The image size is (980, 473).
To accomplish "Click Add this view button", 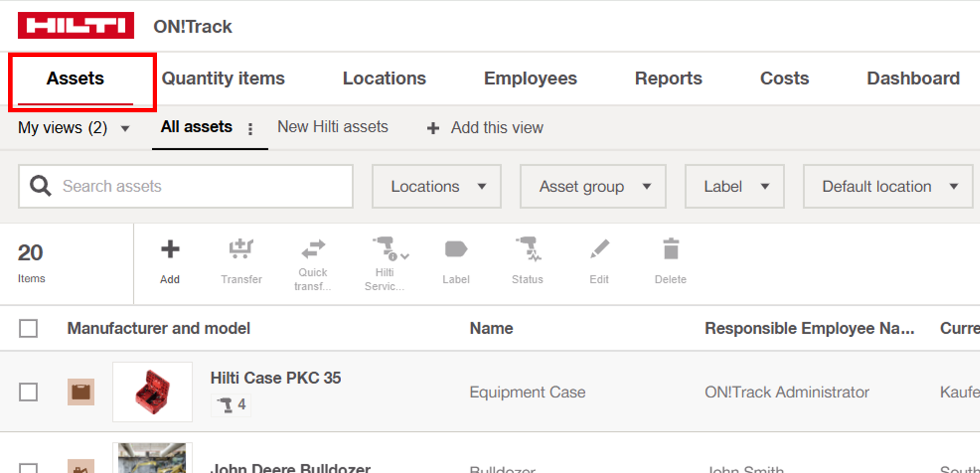I will (485, 128).
